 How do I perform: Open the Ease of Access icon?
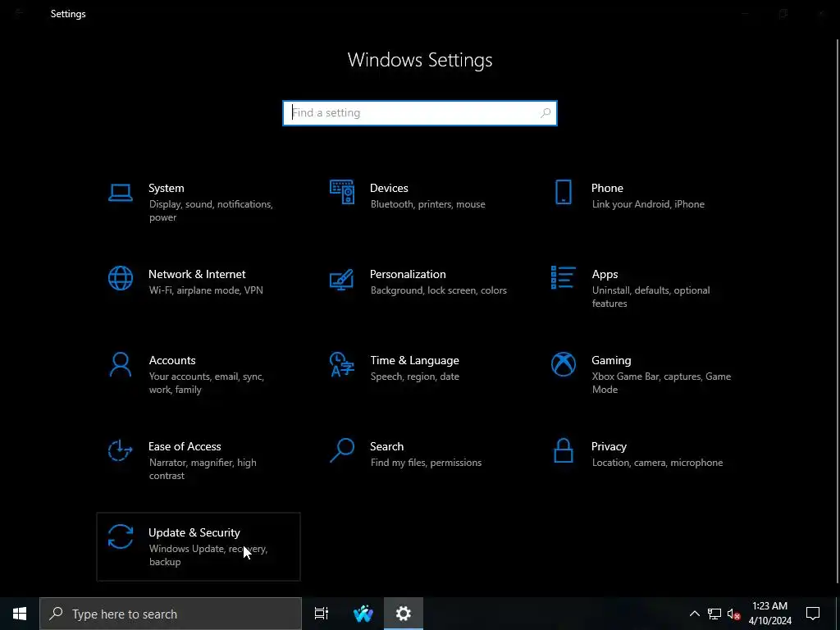click(x=120, y=450)
